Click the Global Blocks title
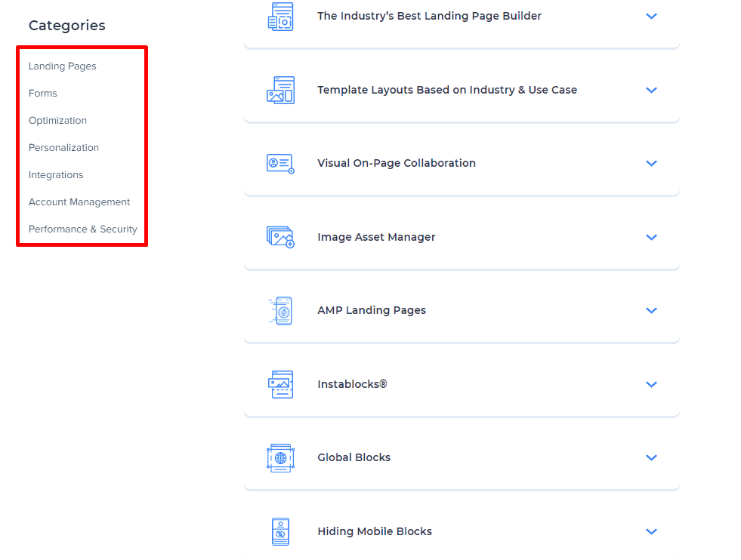 click(354, 457)
